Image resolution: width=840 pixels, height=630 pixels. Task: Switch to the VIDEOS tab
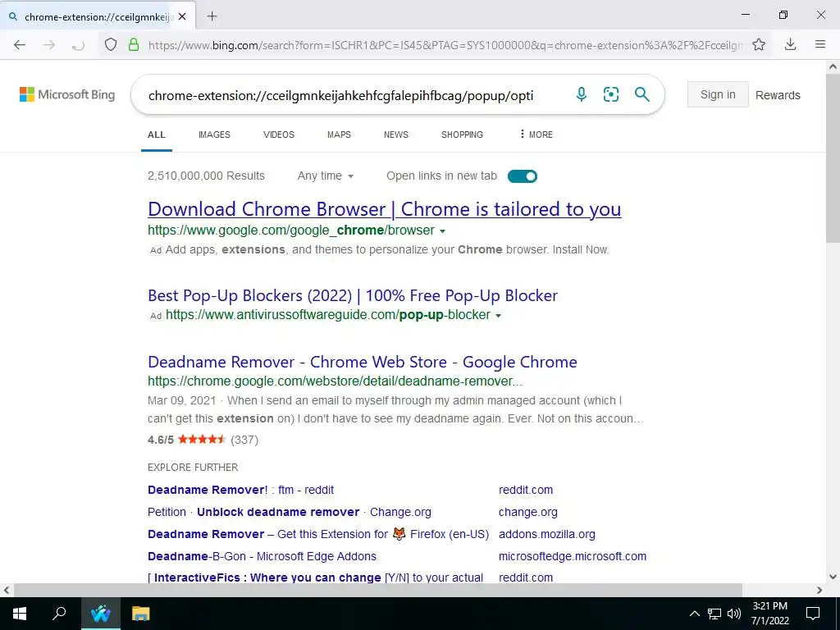[279, 135]
